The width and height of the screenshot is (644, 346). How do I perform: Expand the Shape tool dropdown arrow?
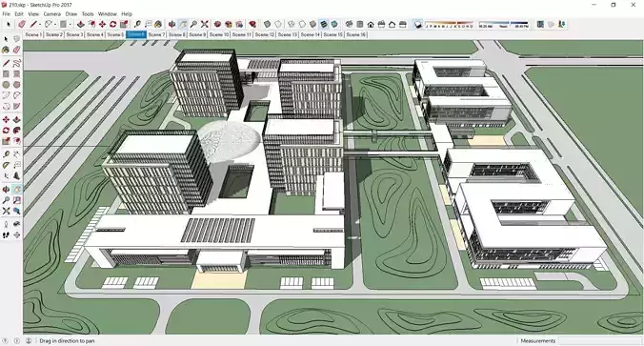pyautogui.click(x=70, y=24)
